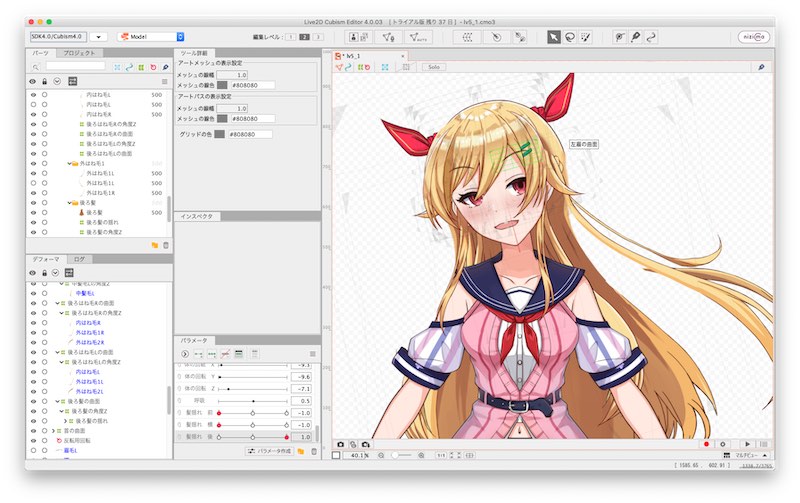The width and height of the screenshot is (800, 503).
Task: Switch to the パーツ tab
Action: click(x=40, y=53)
